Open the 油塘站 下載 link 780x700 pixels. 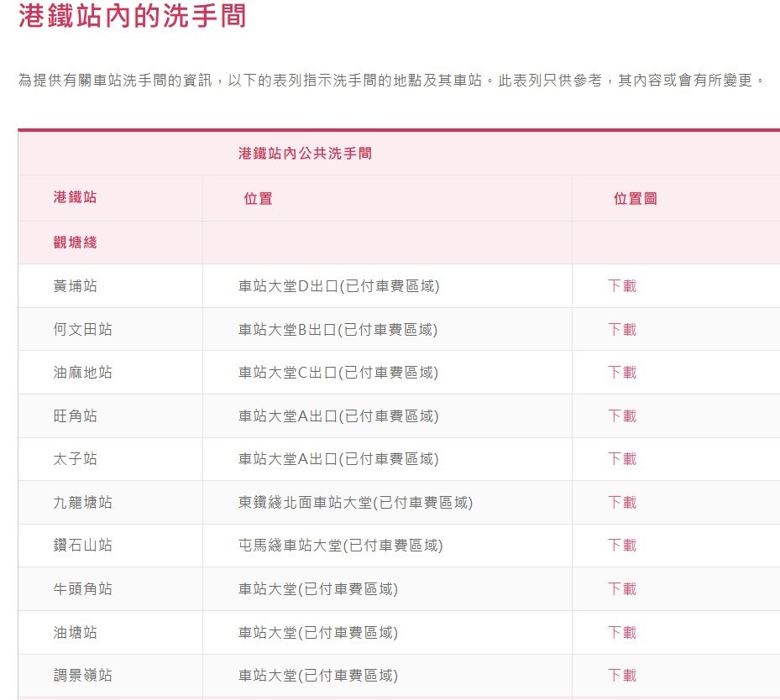coord(622,633)
